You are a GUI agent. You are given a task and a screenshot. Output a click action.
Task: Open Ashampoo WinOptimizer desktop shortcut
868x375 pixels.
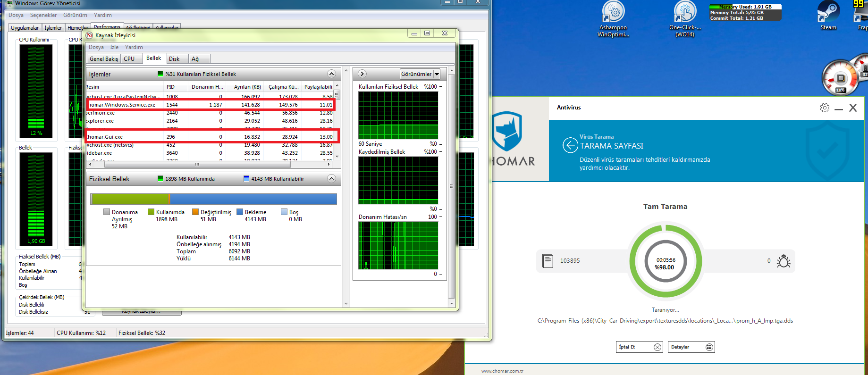(614, 19)
